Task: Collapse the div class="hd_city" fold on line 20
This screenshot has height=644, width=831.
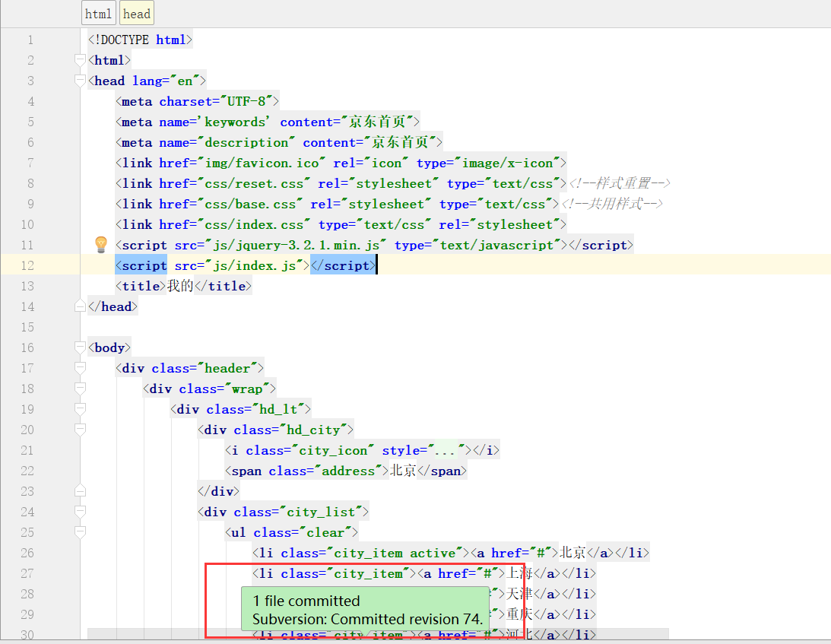Action: point(80,430)
